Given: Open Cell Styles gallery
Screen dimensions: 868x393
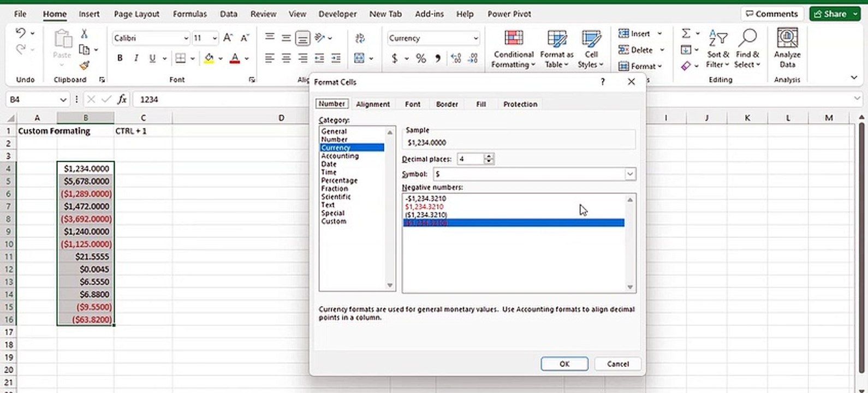Looking at the screenshot, I should [x=591, y=49].
